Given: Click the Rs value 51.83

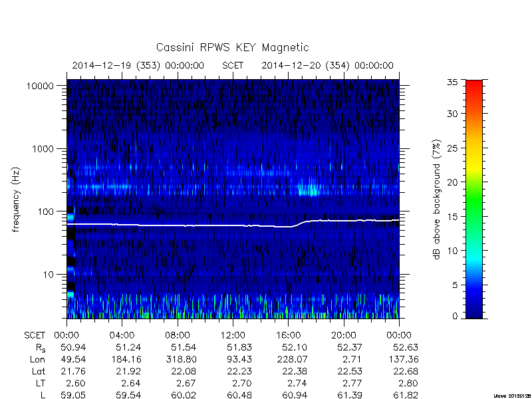Looking at the screenshot, I should (x=239, y=347).
